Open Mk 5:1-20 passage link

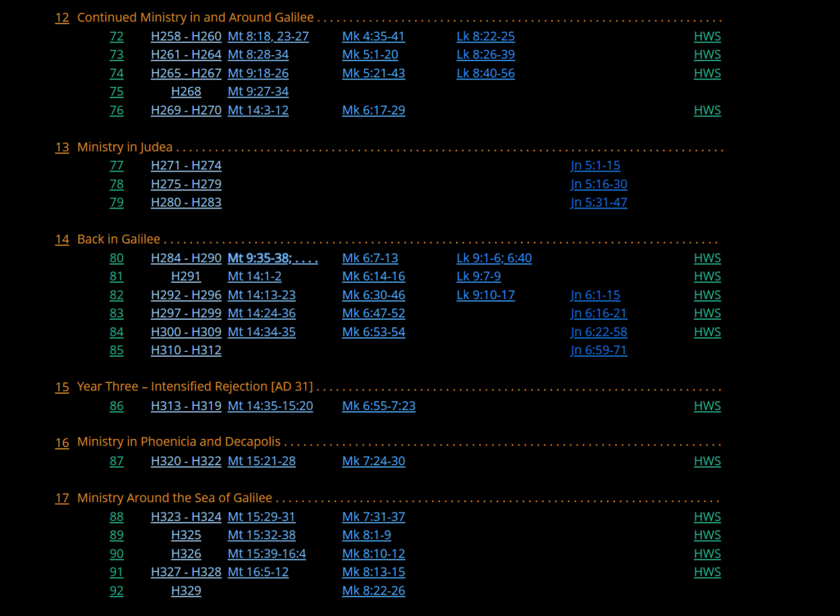[370, 55]
